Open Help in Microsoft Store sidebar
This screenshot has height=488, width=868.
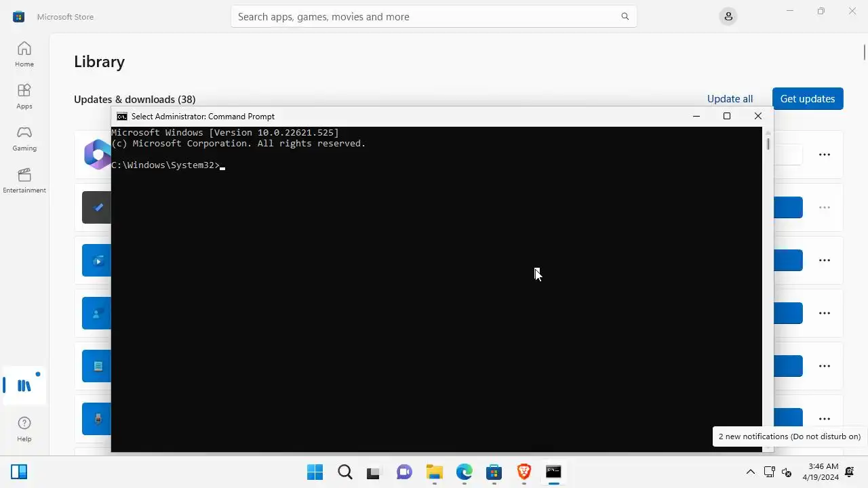[24, 430]
